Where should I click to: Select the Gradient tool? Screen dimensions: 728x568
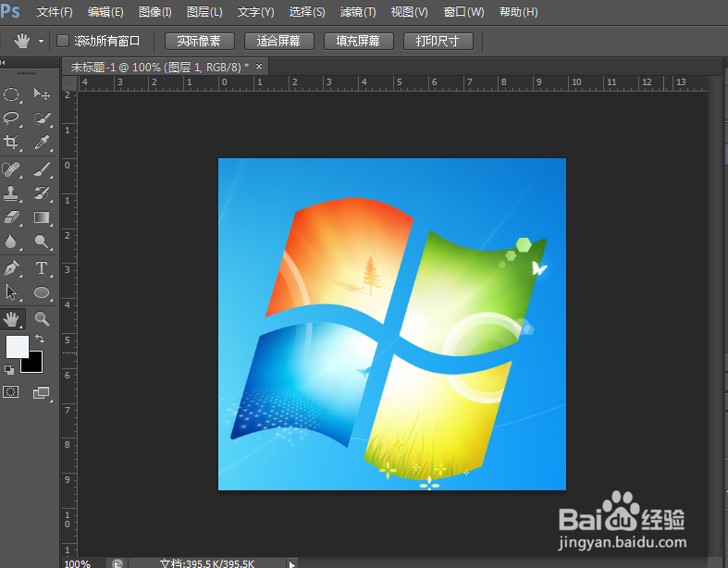[42, 216]
